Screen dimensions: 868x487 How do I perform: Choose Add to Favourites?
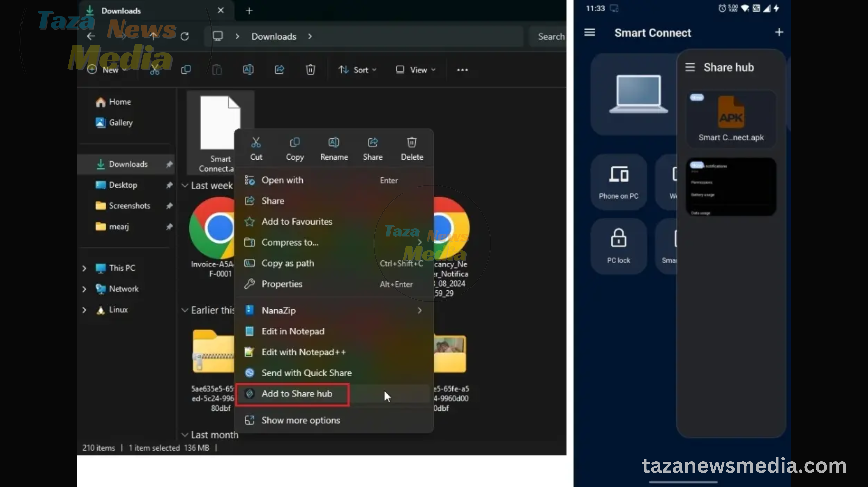[334, 222]
